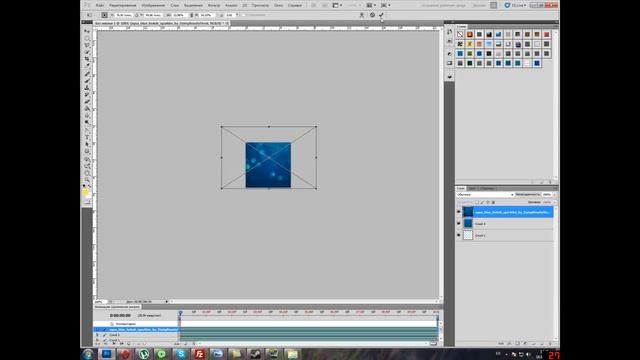Select the Pen tool
The height and width of the screenshot is (360, 640).
pos(87,131)
